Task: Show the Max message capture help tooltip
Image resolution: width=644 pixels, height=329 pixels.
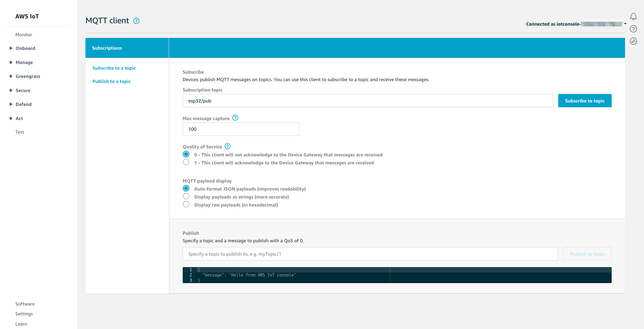Action: click(x=235, y=118)
